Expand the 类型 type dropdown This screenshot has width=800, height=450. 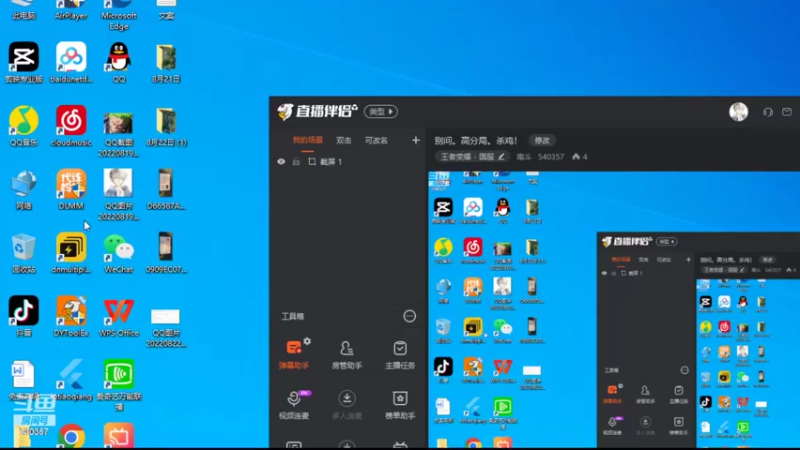click(x=381, y=112)
